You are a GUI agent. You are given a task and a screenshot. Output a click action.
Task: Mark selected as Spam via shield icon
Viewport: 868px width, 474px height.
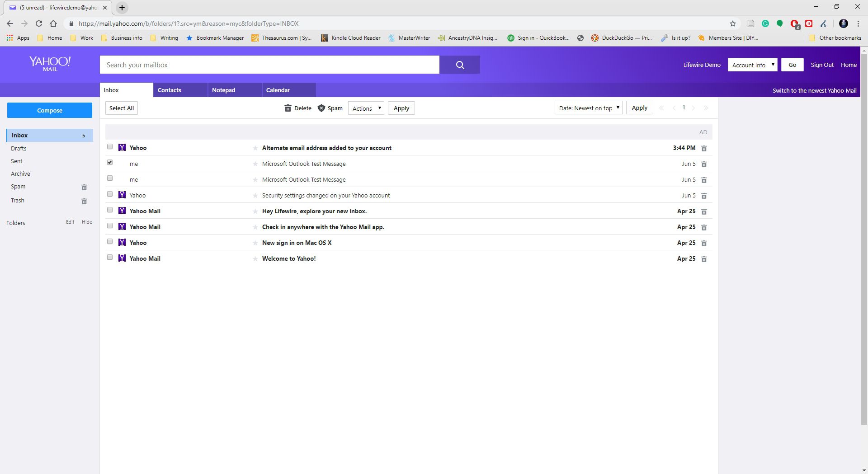coord(321,108)
